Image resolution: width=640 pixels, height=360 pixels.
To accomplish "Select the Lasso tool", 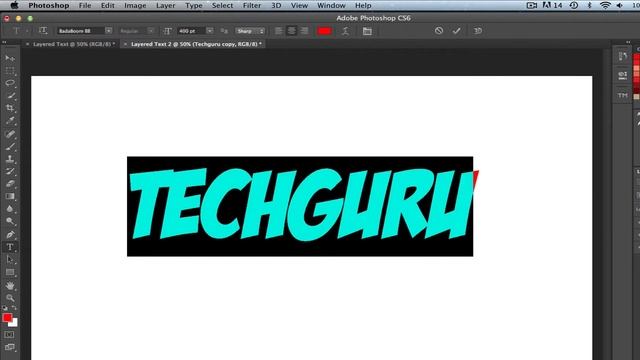I will (x=10, y=83).
